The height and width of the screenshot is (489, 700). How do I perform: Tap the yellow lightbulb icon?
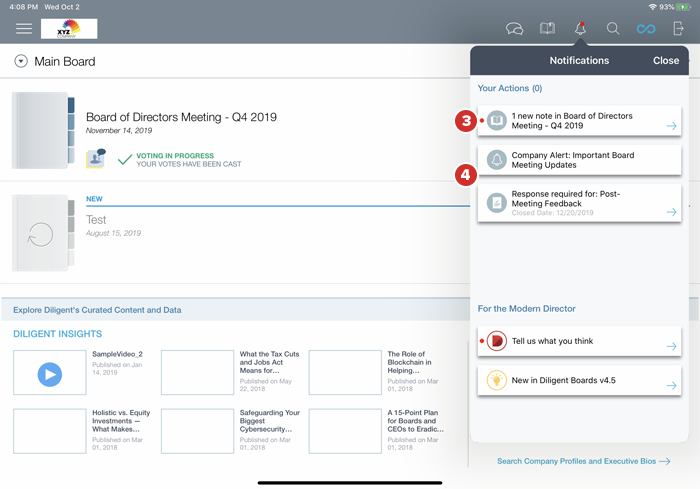(x=496, y=380)
